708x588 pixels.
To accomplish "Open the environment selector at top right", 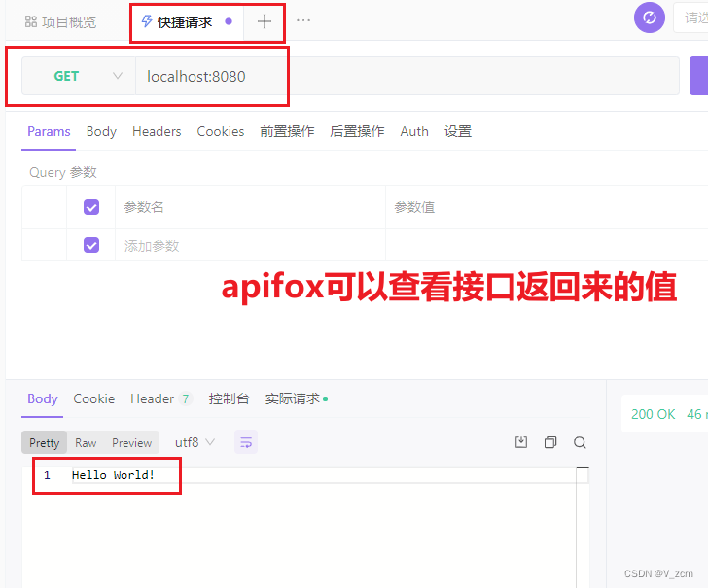I will [x=690, y=17].
